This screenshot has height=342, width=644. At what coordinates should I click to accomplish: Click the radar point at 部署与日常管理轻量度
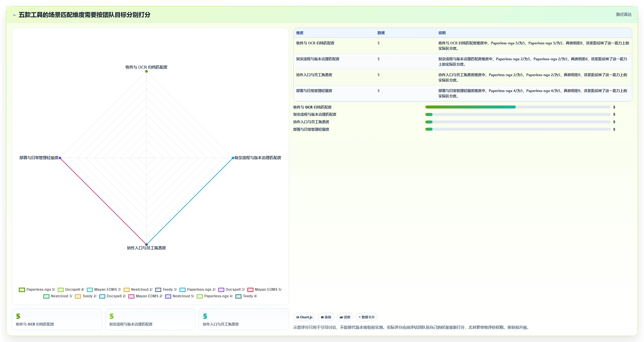tap(60, 158)
